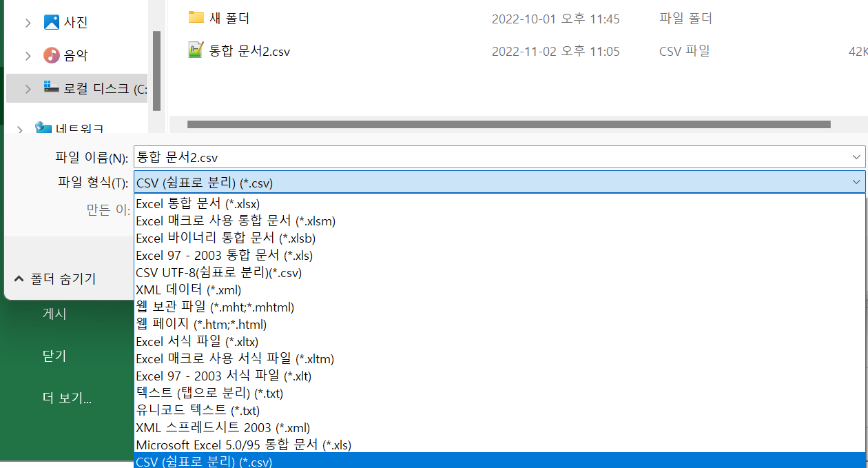Click 네트워크 label in navigation pane
868x468 pixels.
80,128
